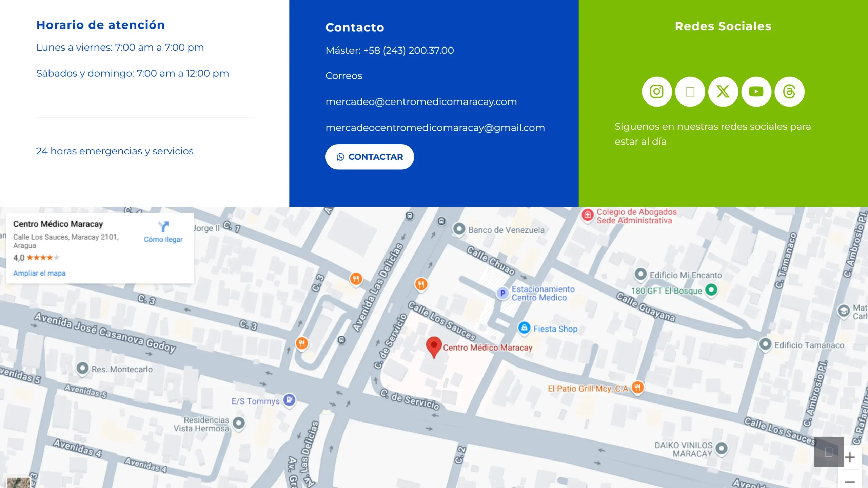Zoom out the map with minus button
This screenshot has height=488, width=868.
point(850,481)
